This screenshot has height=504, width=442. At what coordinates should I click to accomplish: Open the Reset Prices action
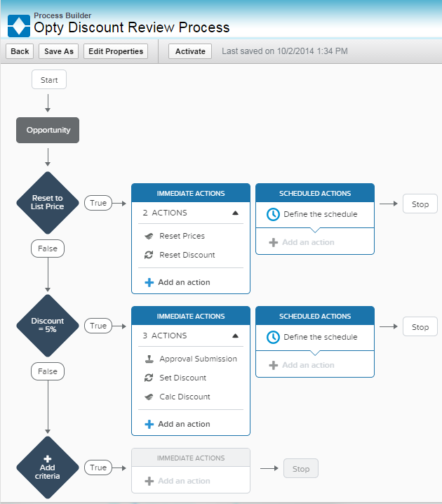(x=182, y=236)
